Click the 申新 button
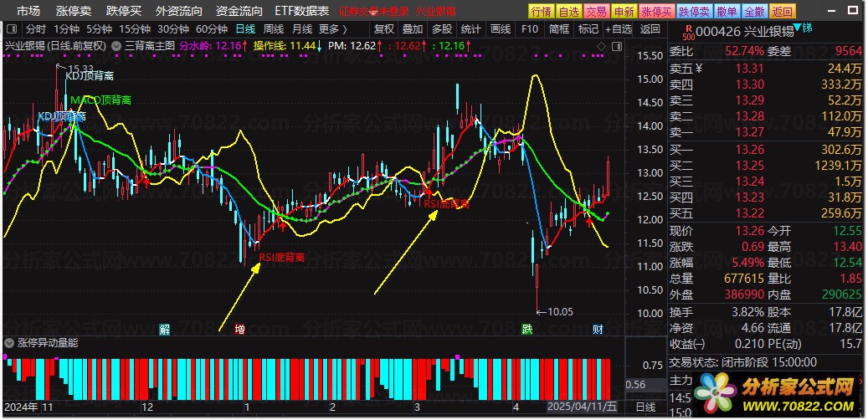Image resolution: width=868 pixels, height=420 pixels. tap(624, 11)
